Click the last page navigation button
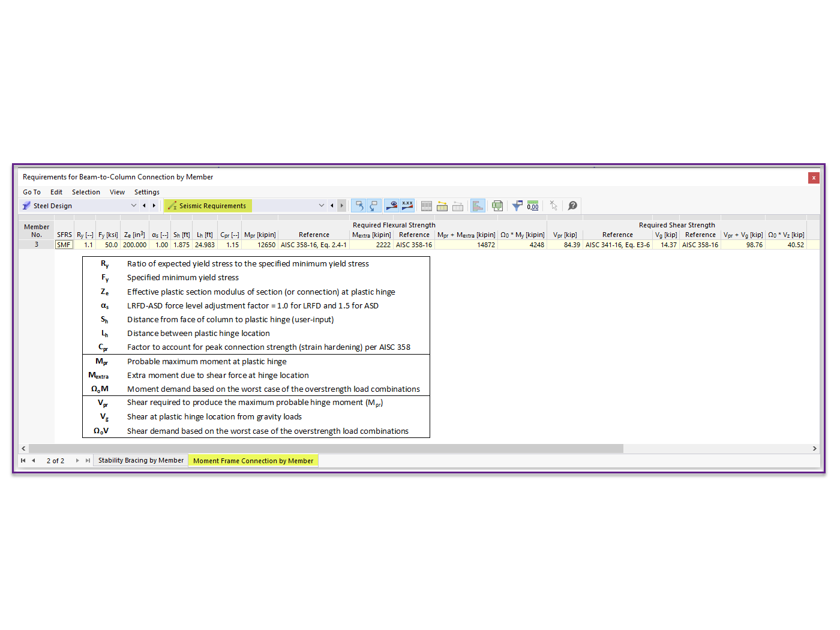This screenshot has height=630, width=840. tap(88, 460)
